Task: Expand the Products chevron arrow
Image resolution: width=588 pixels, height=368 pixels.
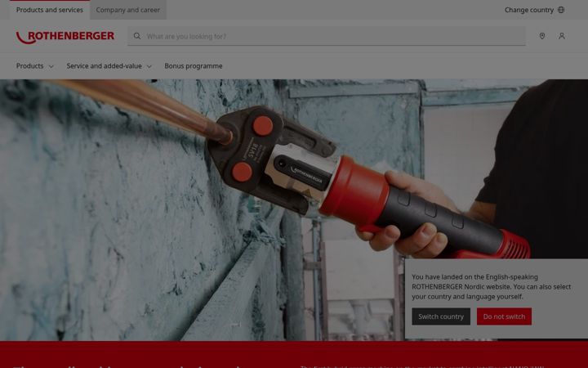Action: pyautogui.click(x=51, y=66)
